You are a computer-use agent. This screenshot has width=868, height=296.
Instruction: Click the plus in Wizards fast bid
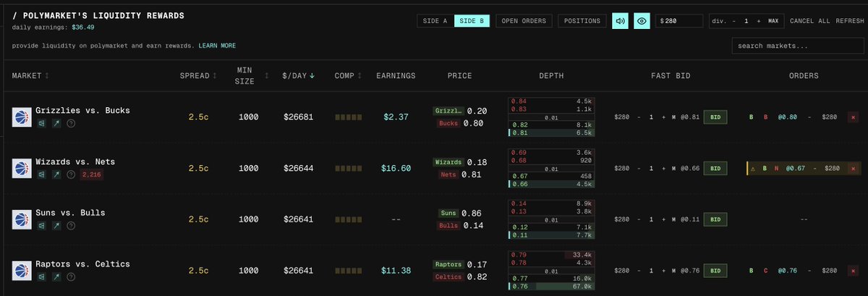[663, 168]
